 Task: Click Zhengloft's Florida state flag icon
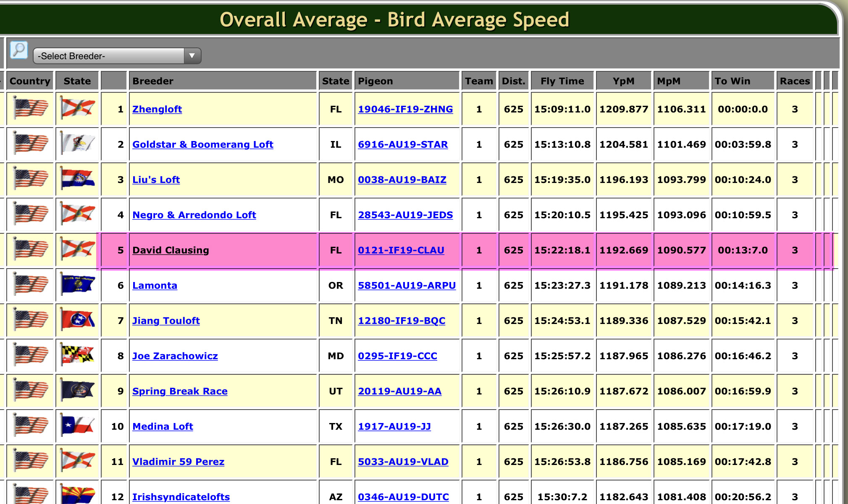pos(77,109)
